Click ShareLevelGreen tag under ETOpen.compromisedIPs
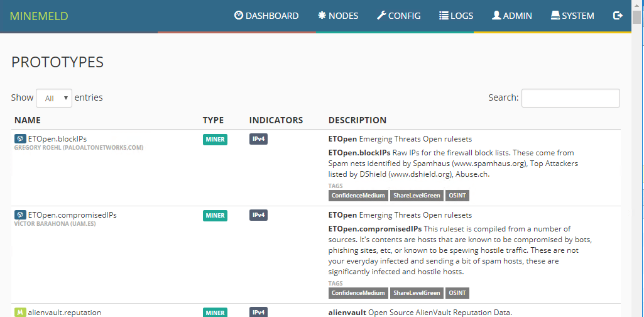644x317 pixels. 417,293
